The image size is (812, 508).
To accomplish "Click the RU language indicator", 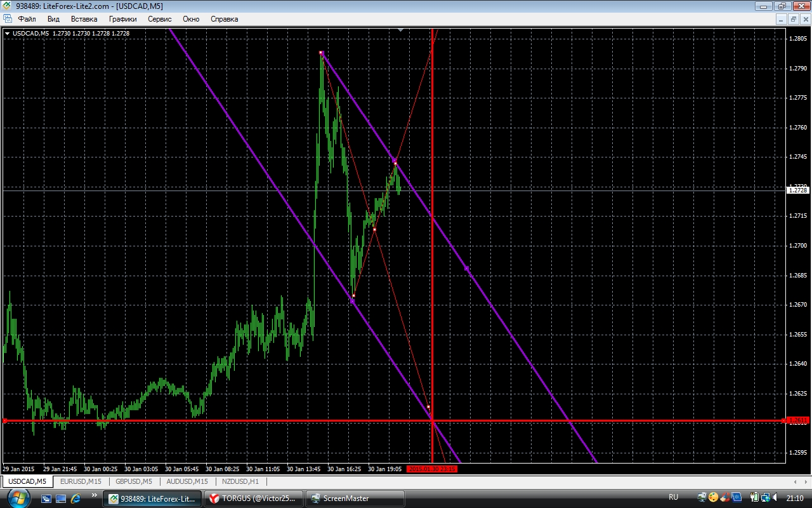I will click(673, 498).
